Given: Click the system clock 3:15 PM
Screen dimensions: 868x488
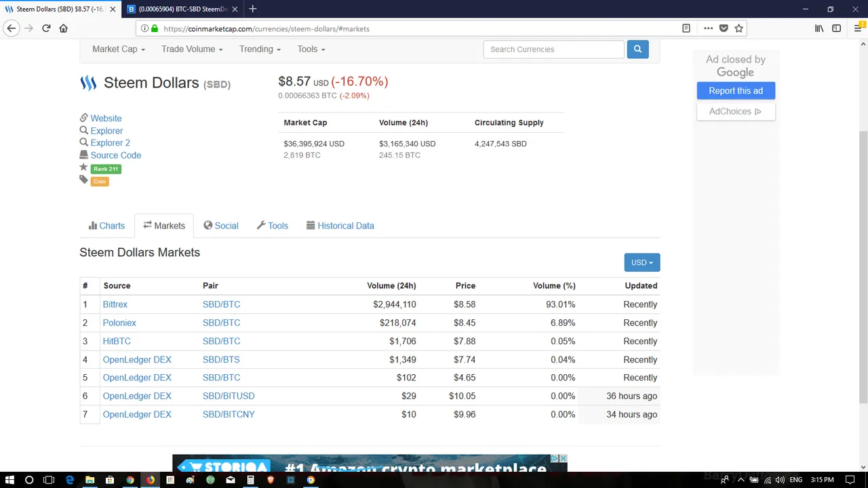Looking at the screenshot, I should click(822, 480).
